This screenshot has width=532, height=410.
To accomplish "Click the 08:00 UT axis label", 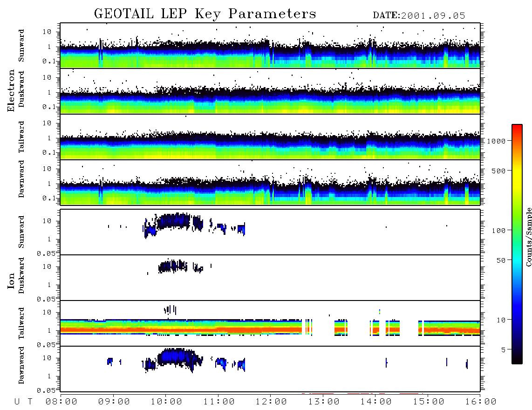I will (61, 402).
